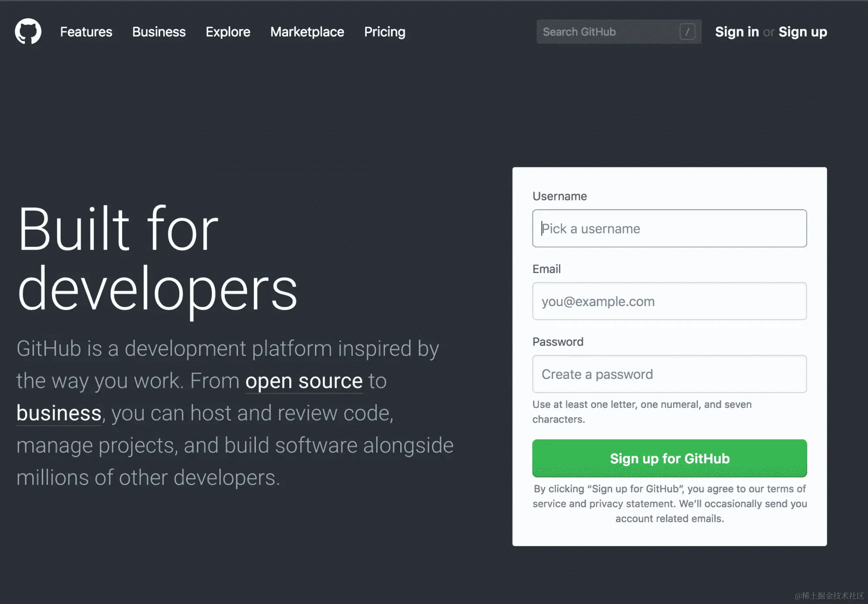
Task: Click the Sign up header link
Action: (x=803, y=32)
